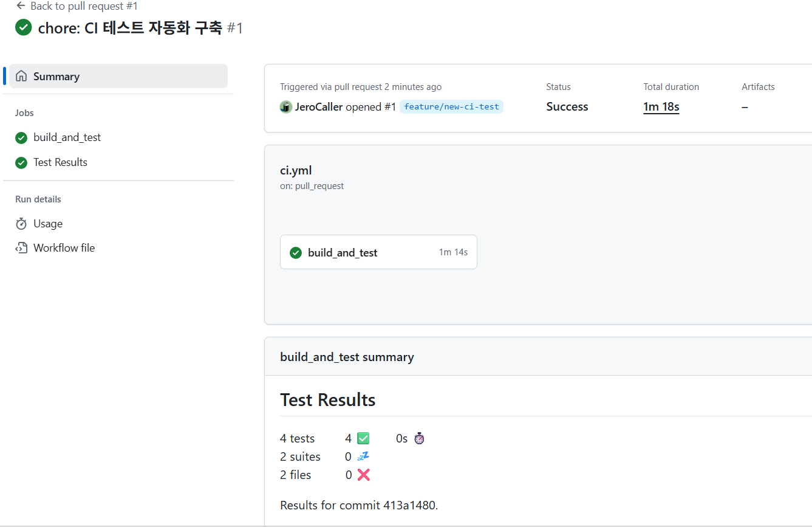Viewport: 812px width, 527px height.
Task: Open commit 413a1480 details
Action: click(410, 505)
